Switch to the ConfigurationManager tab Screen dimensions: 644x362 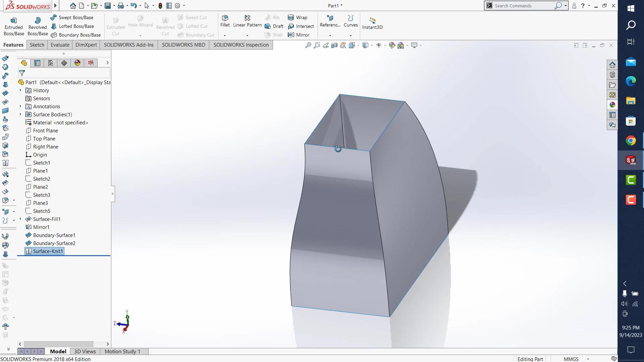coord(51,63)
